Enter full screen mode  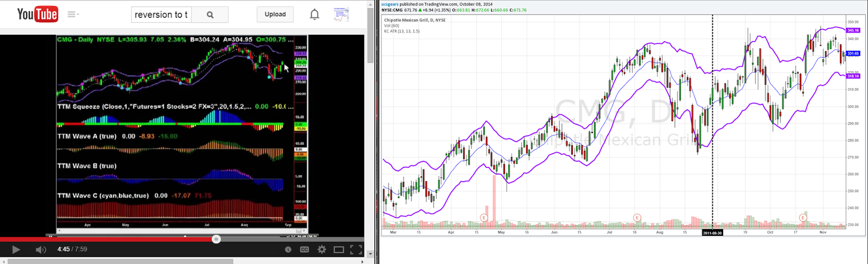click(x=356, y=250)
